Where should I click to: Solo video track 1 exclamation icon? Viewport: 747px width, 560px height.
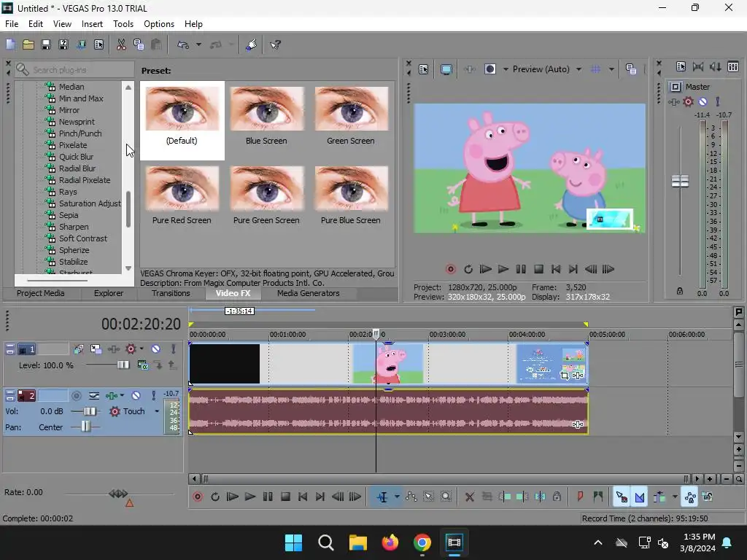tap(174, 349)
